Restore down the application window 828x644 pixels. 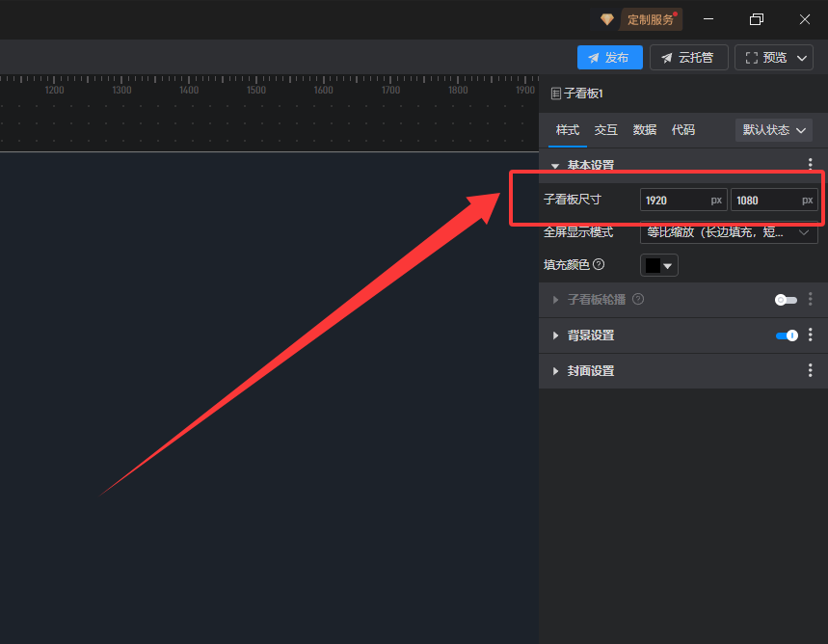[x=756, y=19]
